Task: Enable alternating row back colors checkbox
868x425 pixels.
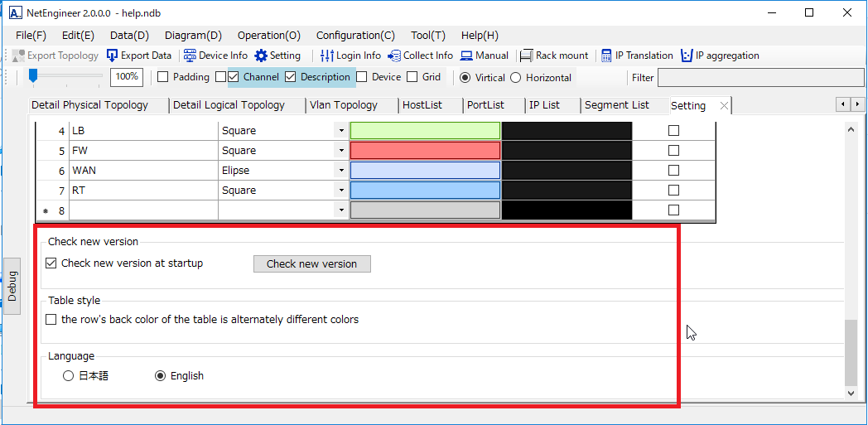Action: point(51,319)
